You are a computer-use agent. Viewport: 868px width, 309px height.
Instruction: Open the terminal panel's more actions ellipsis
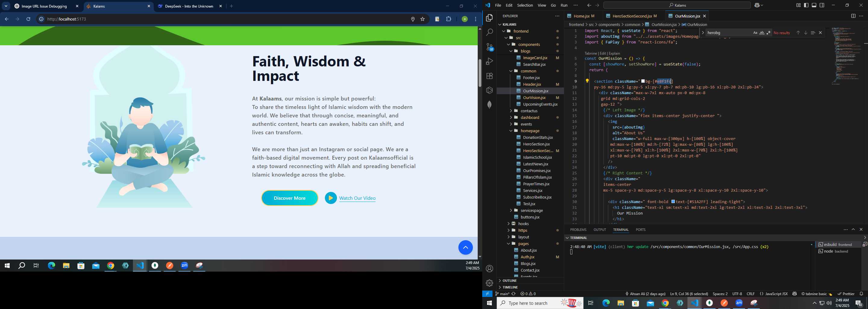845,229
